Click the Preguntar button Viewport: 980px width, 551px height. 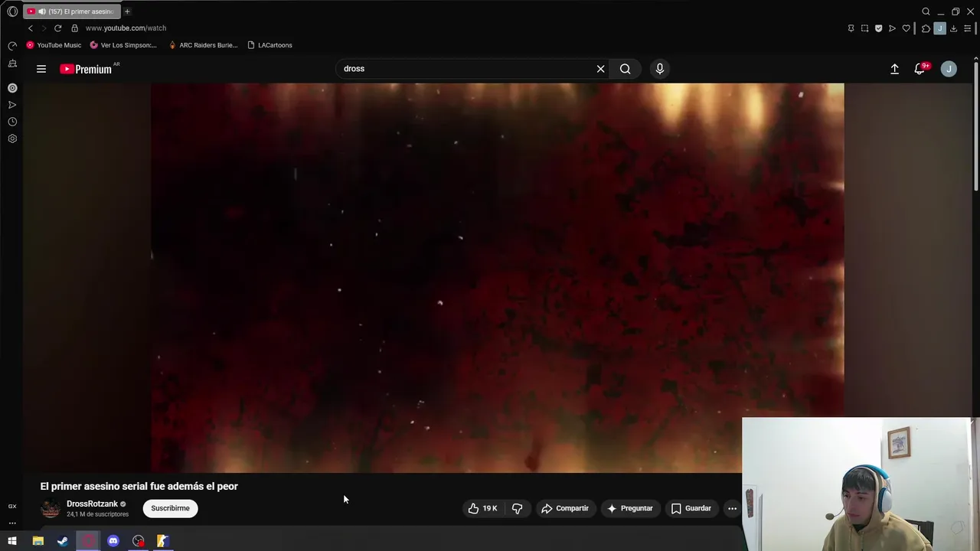point(629,508)
